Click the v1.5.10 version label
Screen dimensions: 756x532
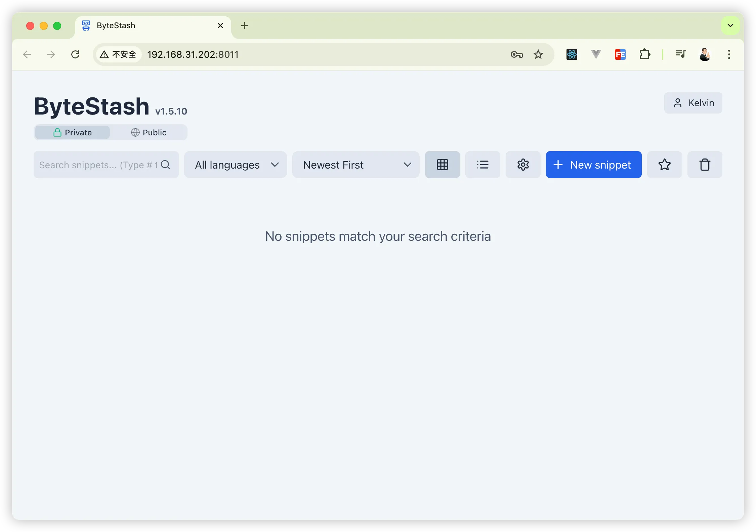[171, 111]
